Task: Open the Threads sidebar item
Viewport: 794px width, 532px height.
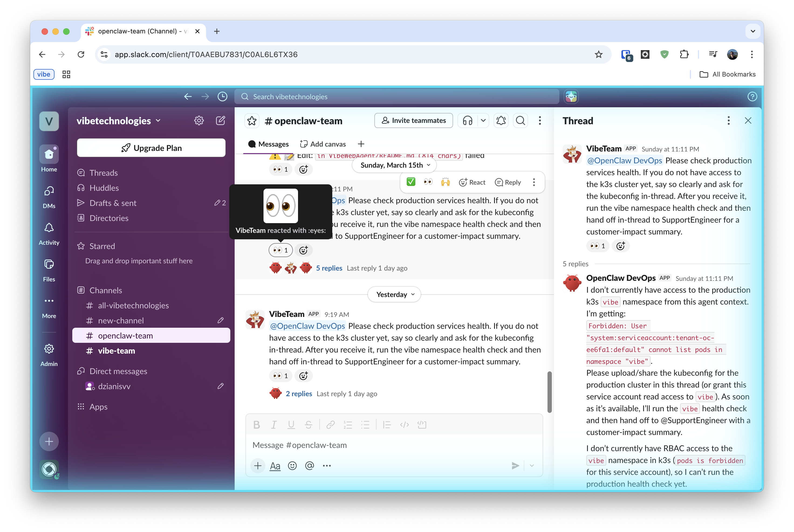Action: (x=104, y=173)
